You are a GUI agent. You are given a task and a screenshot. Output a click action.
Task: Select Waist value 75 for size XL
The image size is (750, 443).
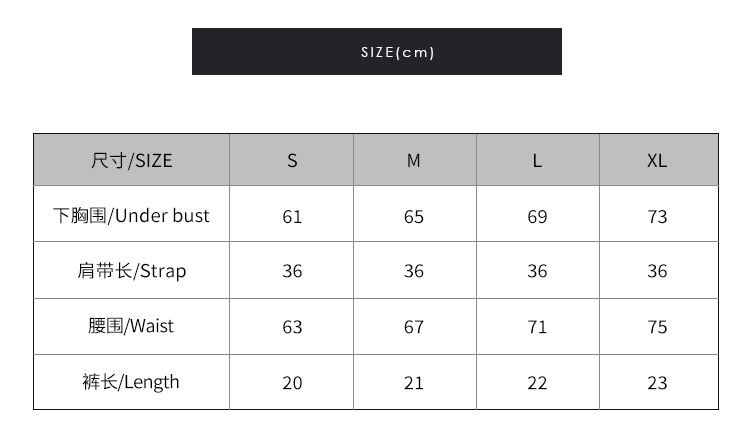pyautogui.click(x=657, y=327)
